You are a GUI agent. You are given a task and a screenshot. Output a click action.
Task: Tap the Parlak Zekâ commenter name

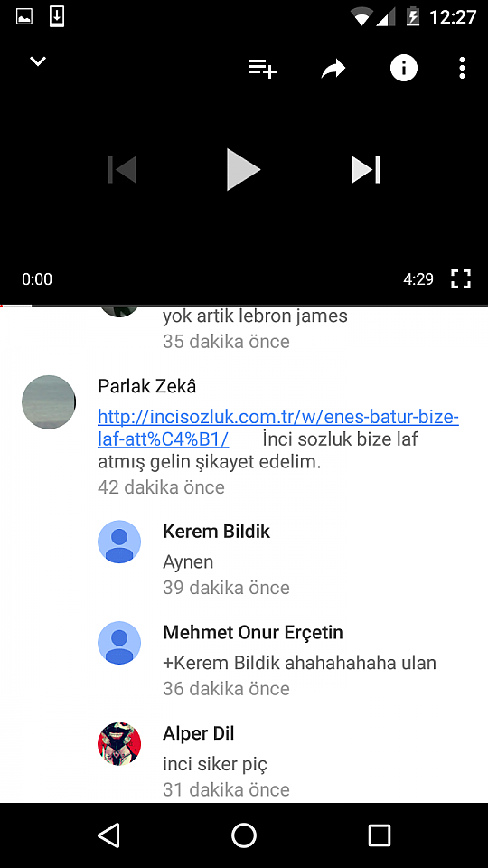[147, 386]
